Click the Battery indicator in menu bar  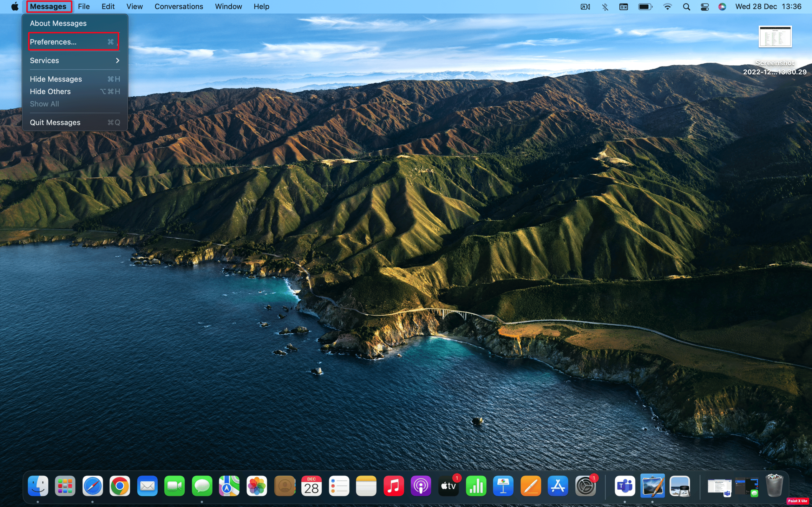pos(644,6)
